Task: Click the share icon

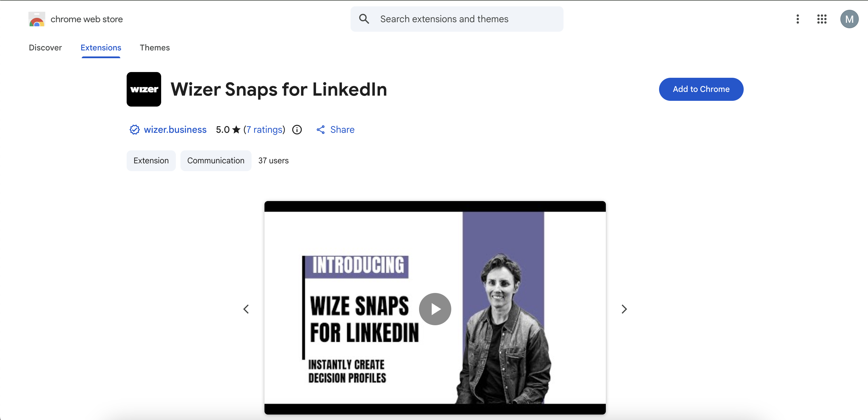Action: [320, 130]
